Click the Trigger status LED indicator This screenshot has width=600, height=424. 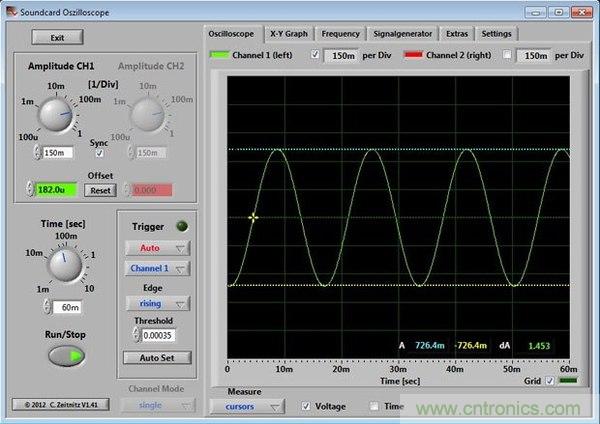[182, 226]
